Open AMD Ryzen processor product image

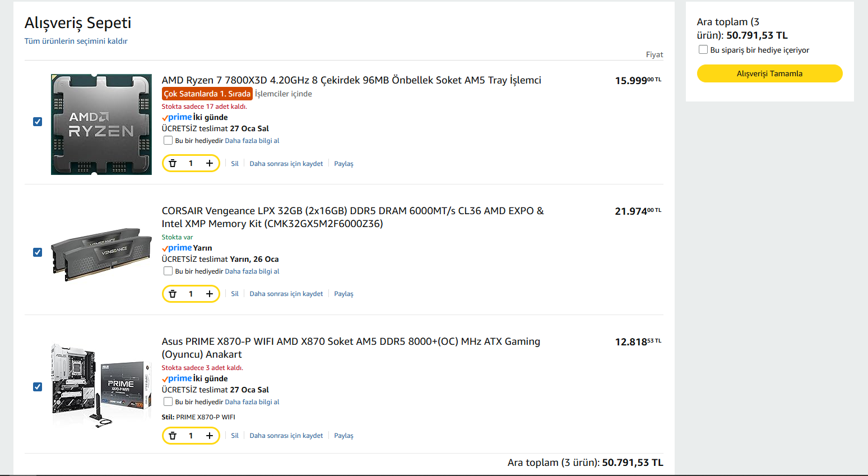point(101,124)
